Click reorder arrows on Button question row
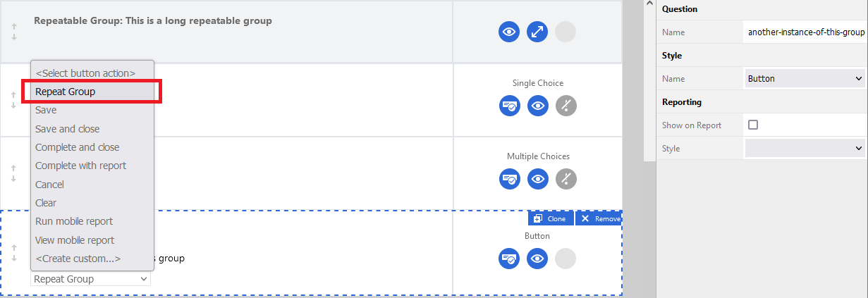868x298 pixels. 14,253
